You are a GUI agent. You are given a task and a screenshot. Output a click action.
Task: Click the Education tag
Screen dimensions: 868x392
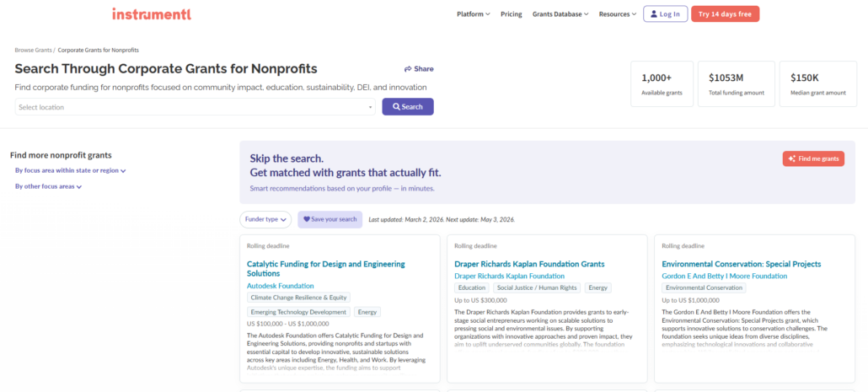[472, 288]
